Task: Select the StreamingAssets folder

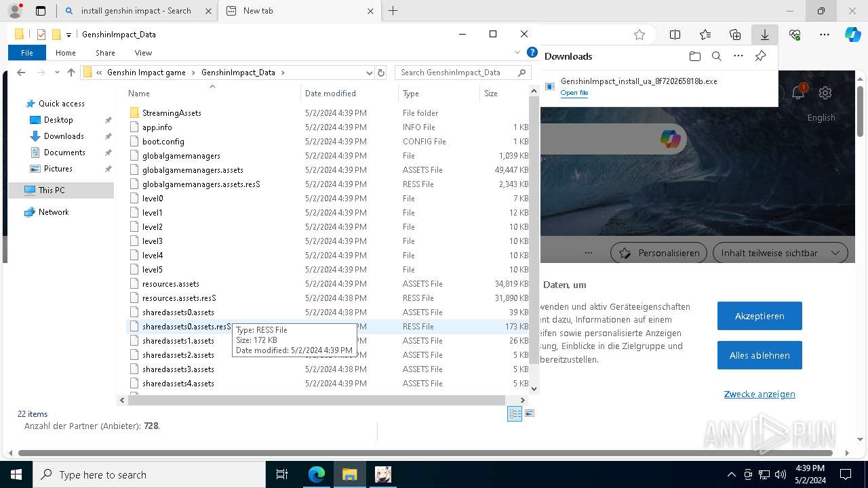Action: coord(172,113)
